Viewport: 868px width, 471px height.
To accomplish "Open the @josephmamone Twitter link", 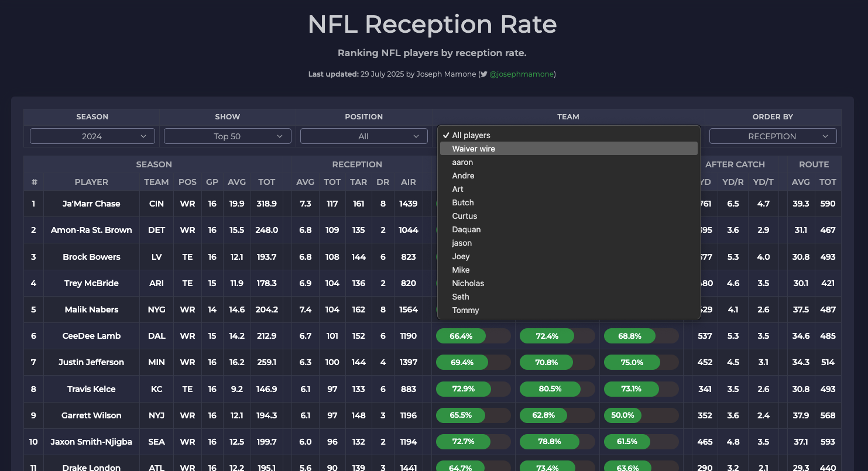I will pyautogui.click(x=521, y=74).
